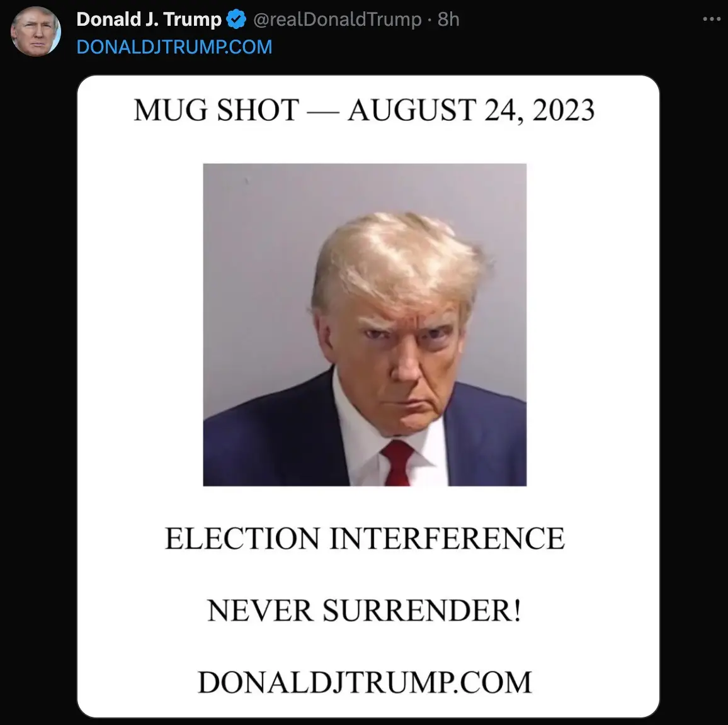Screen dimensions: 728x725
Task: Click the MUG SHOT heading text in image
Action: (217, 110)
